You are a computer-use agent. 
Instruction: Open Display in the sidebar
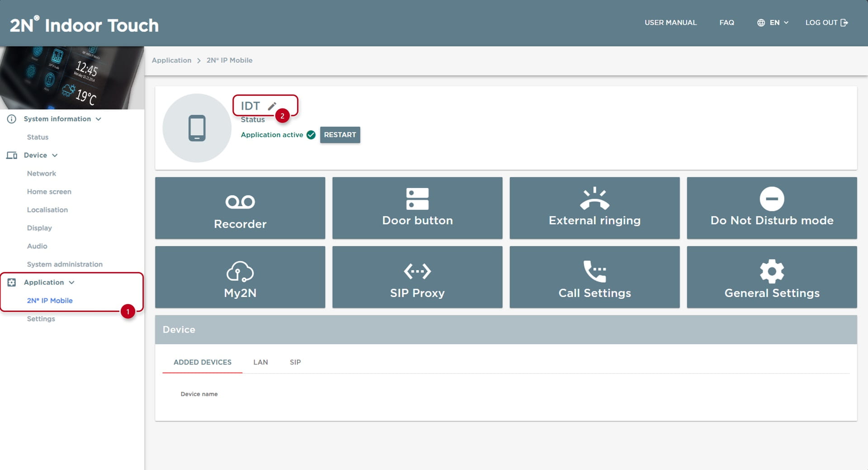pyautogui.click(x=39, y=228)
